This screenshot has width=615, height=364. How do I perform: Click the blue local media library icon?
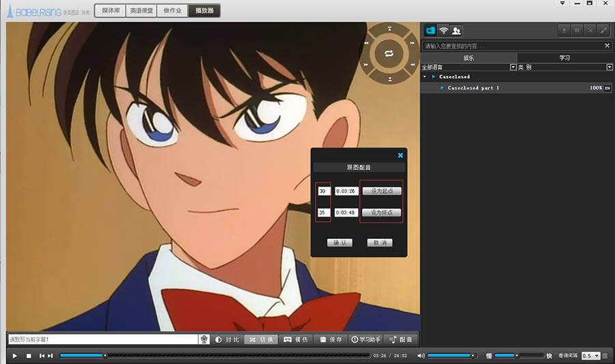pos(430,31)
